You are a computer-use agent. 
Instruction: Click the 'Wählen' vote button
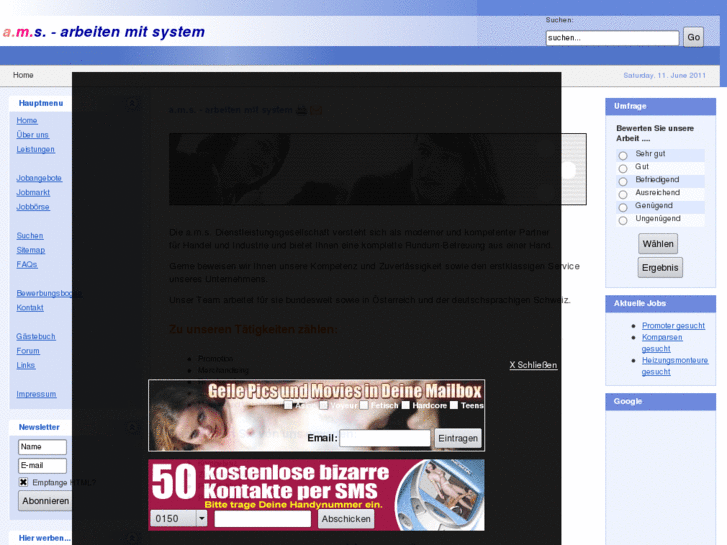[658, 244]
